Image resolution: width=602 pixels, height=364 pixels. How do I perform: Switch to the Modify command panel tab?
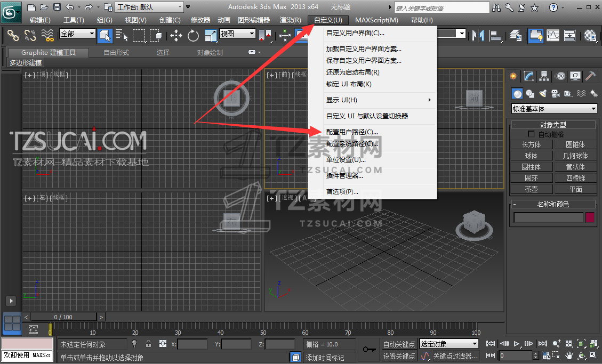click(x=528, y=76)
